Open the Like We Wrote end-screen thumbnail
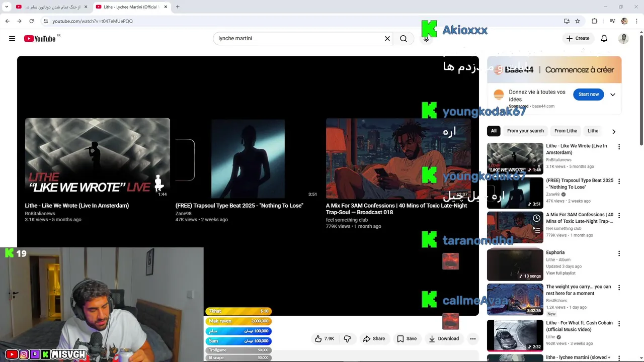 98,158
